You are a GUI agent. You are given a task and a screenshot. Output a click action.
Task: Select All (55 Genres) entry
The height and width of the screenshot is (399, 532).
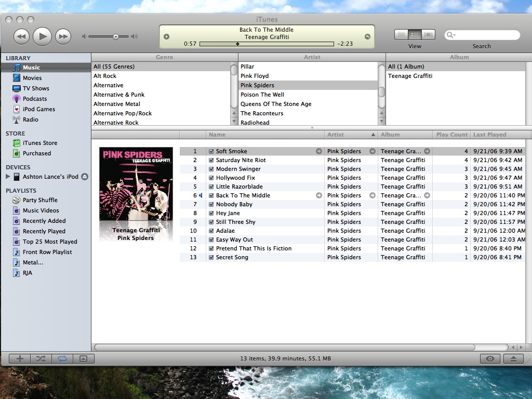pyautogui.click(x=161, y=66)
